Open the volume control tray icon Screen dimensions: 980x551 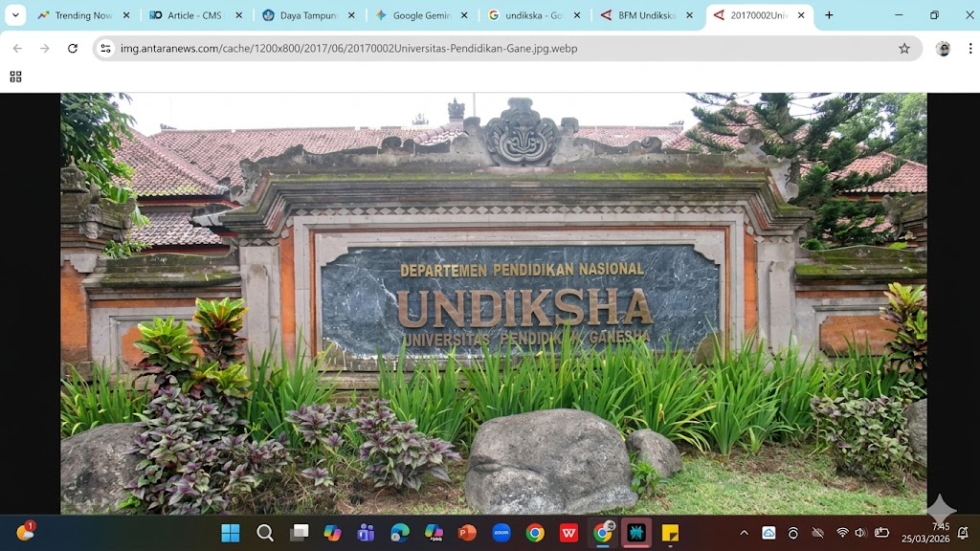pos(860,533)
